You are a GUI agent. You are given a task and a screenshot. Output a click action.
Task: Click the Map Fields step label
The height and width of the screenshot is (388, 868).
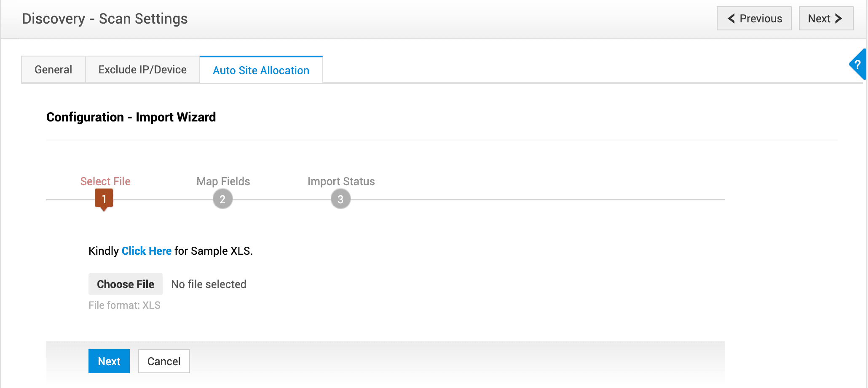click(223, 181)
